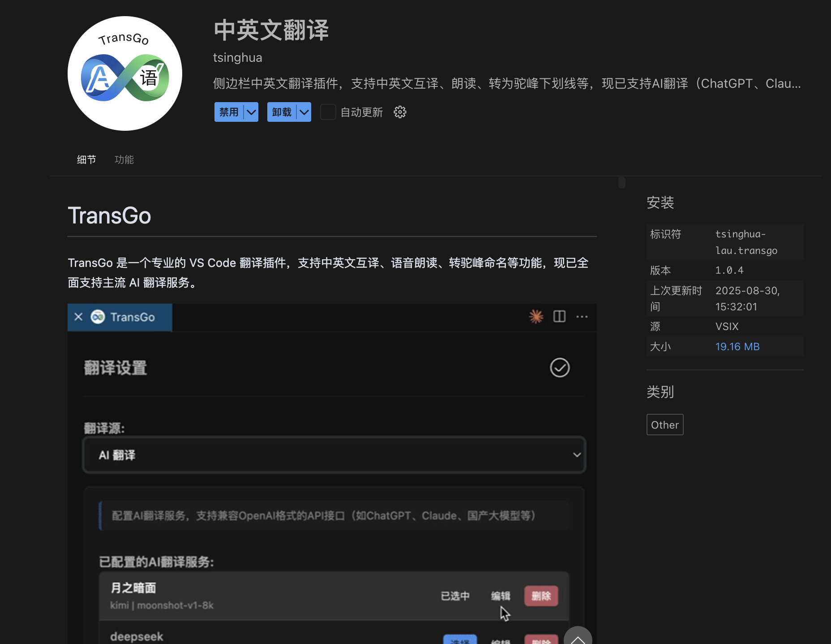Image resolution: width=831 pixels, height=644 pixels.
Task: Toggle the 自动更新 checkbox
Action: pyautogui.click(x=328, y=112)
